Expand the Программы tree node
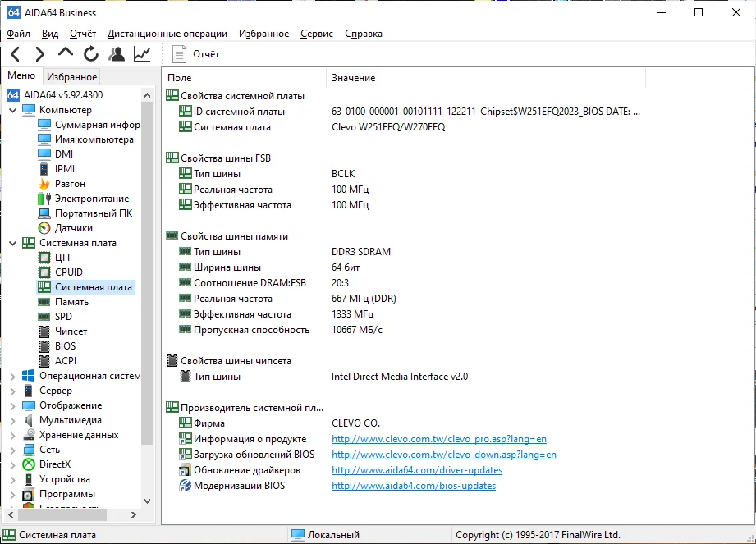Viewport: 756px width, 544px height. coord(13,495)
